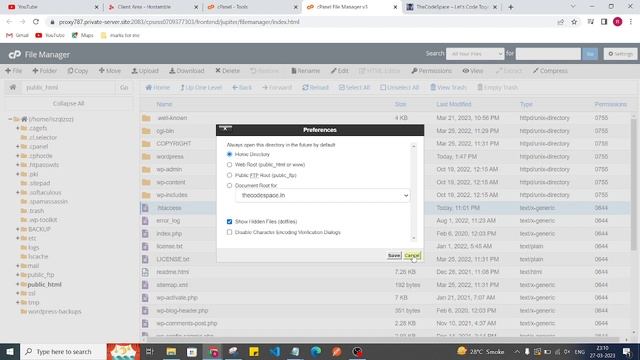Expand the .softaculous tree folder

point(18,192)
